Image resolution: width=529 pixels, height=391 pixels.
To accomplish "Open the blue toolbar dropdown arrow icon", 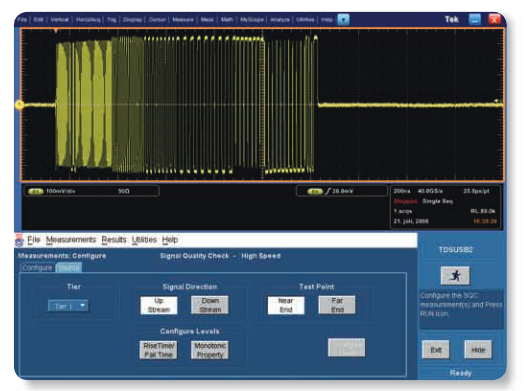I will pyautogui.click(x=343, y=20).
